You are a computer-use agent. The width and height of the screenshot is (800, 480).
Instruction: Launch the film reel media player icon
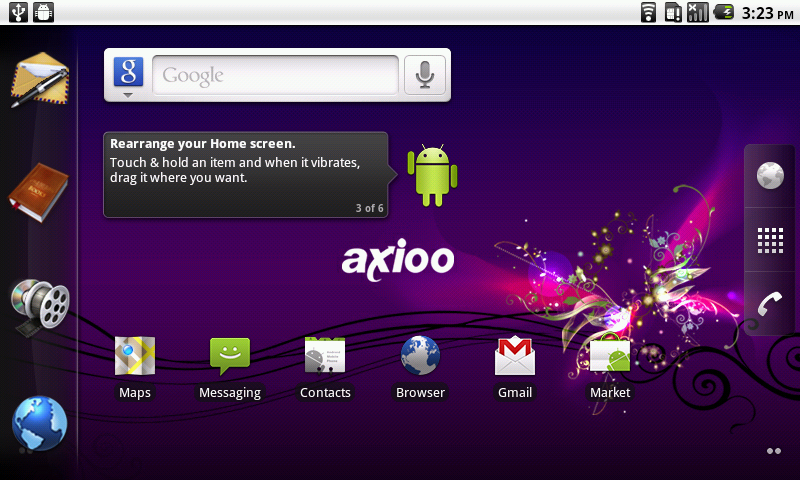(x=40, y=307)
